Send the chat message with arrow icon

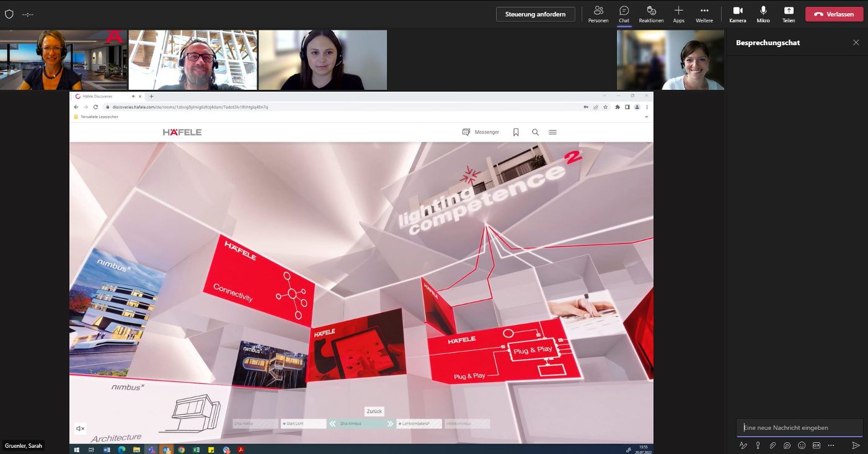(856, 445)
